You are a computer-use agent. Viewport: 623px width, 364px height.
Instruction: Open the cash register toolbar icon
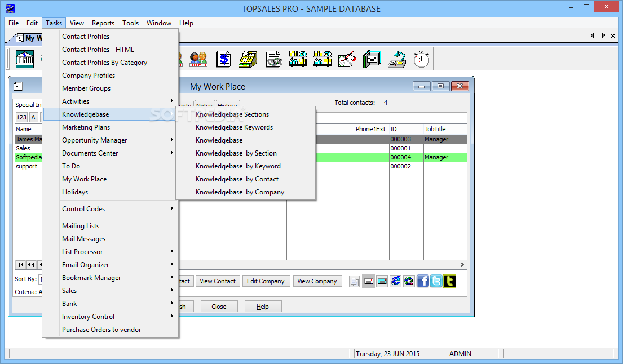248,59
